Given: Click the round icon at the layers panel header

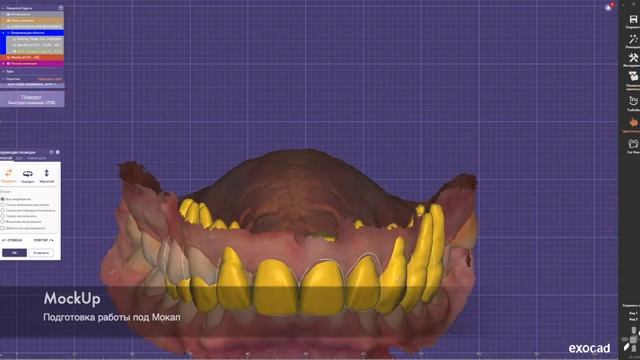Looking at the screenshot, I should click(x=61, y=8).
